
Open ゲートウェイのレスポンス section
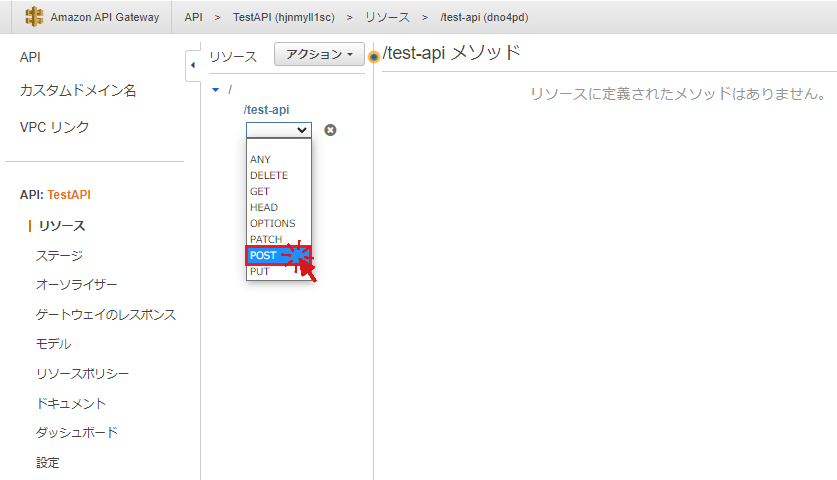pos(106,314)
